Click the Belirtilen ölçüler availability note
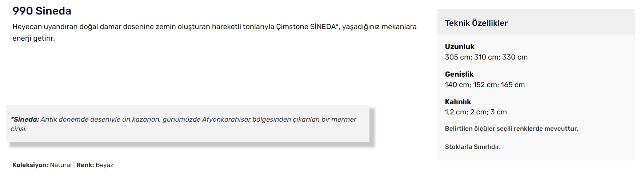Viewport: 644px width, 191px height. coord(511,129)
